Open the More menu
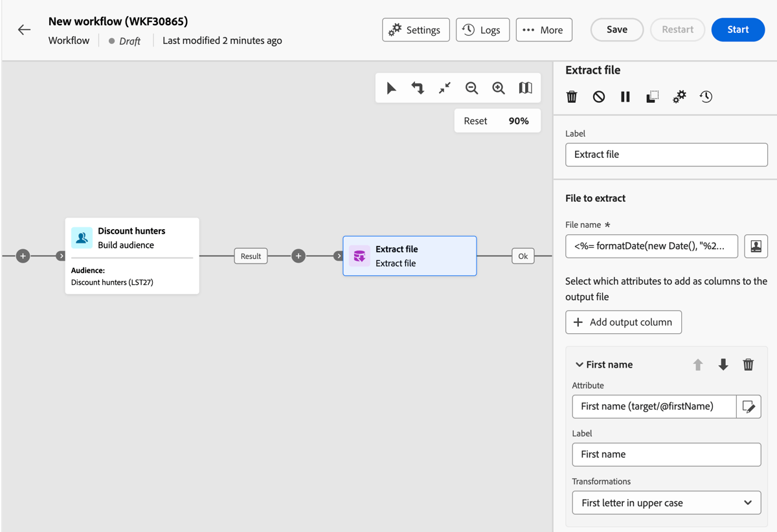This screenshot has width=777, height=532. coord(544,29)
